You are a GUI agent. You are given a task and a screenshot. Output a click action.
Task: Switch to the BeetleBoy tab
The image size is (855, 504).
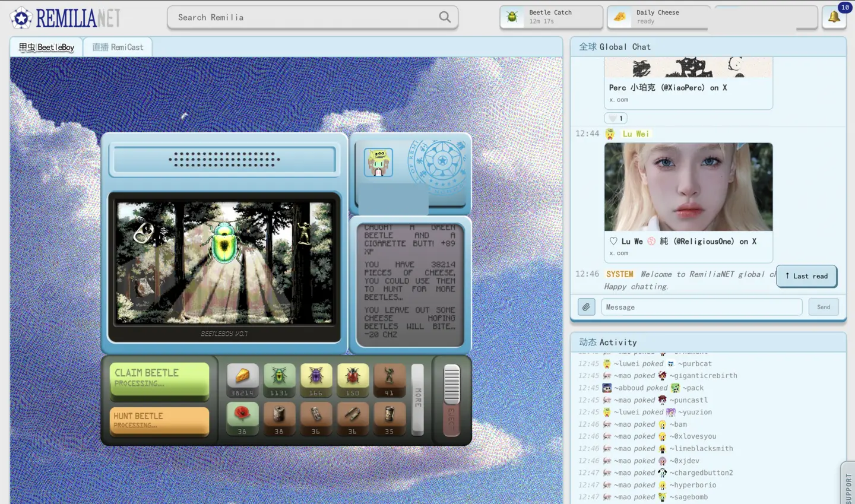(x=46, y=47)
